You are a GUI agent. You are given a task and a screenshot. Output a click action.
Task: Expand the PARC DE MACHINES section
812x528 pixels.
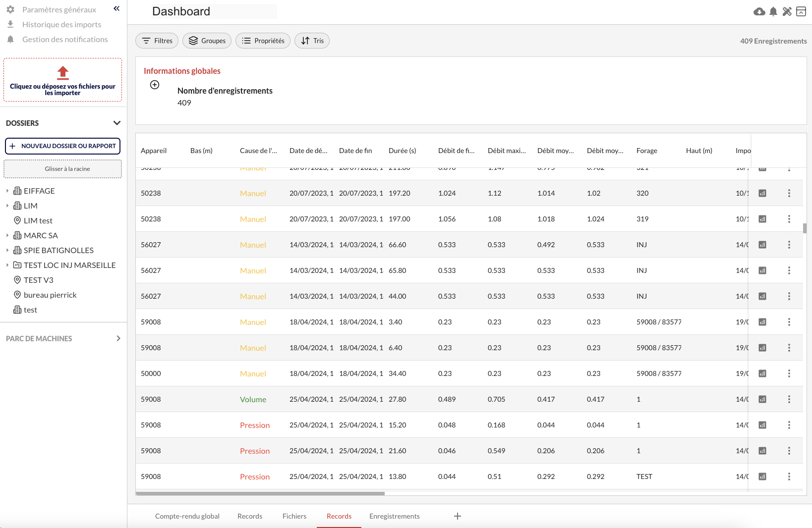click(x=118, y=338)
